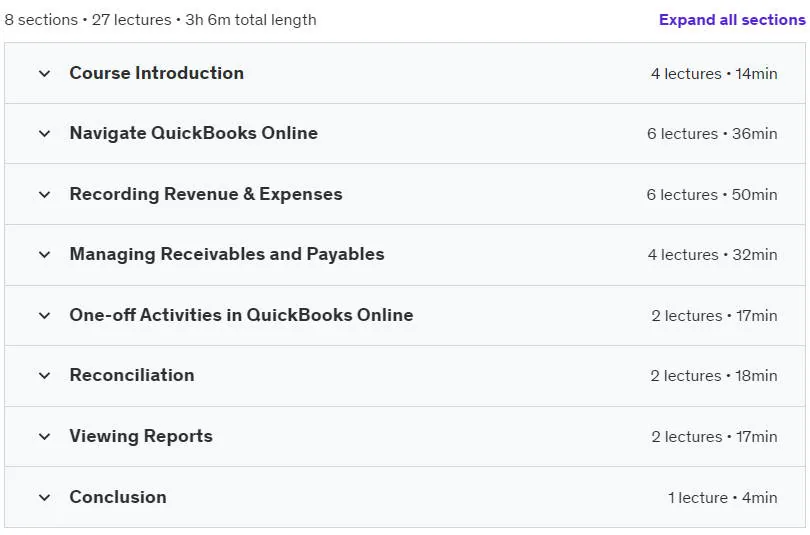This screenshot has height=535, width=810.
Task: Click chevron beside Viewing Reports
Action: pyautogui.click(x=44, y=436)
